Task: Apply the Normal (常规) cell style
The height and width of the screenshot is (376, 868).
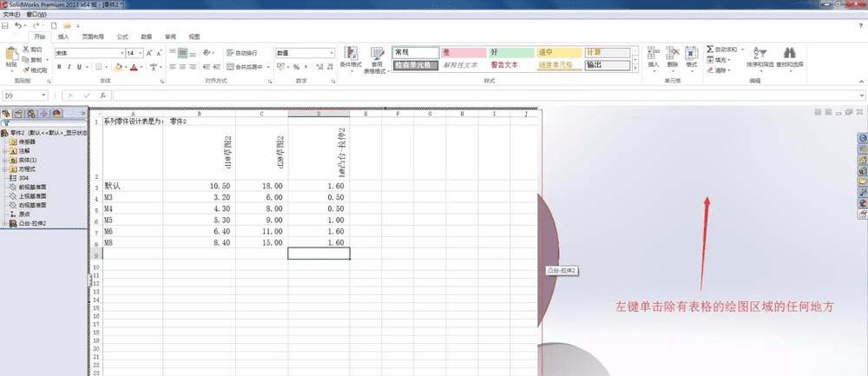Action: (416, 52)
